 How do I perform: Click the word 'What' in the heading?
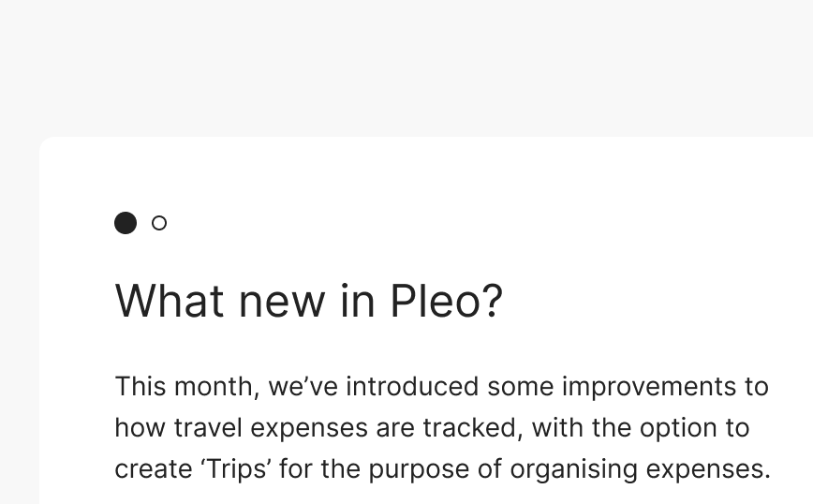[x=170, y=302]
